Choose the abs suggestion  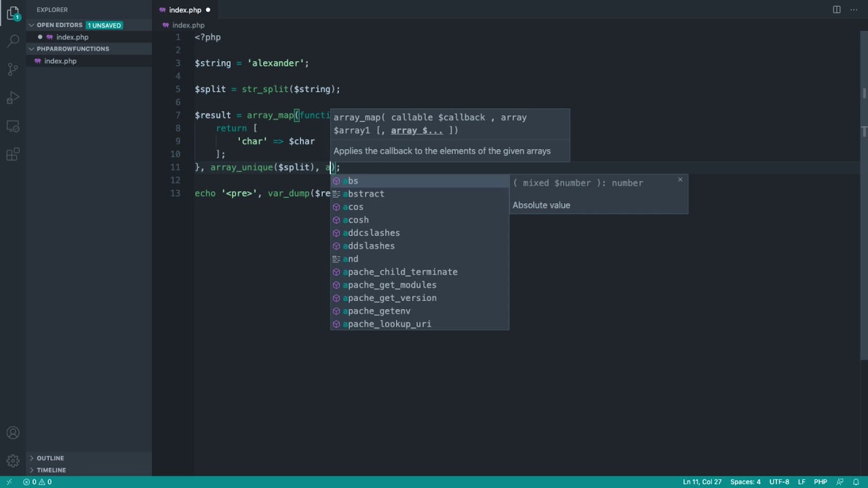[419, 181]
